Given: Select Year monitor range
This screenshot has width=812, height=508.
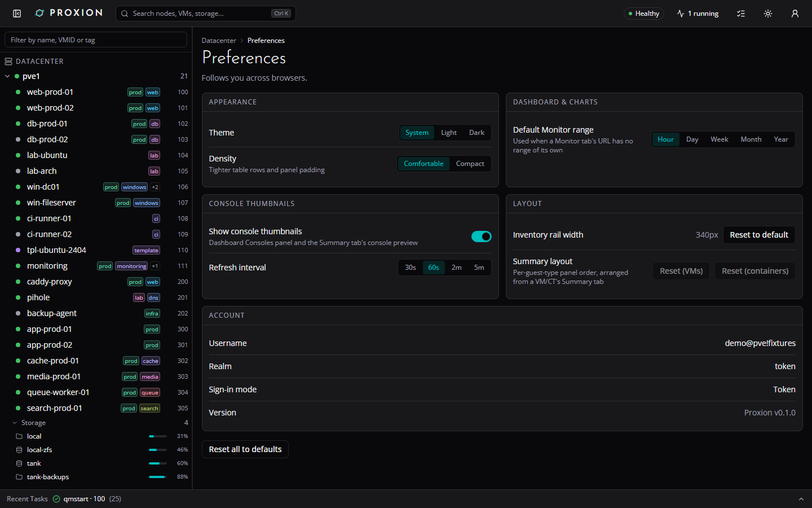Looking at the screenshot, I should point(781,139).
